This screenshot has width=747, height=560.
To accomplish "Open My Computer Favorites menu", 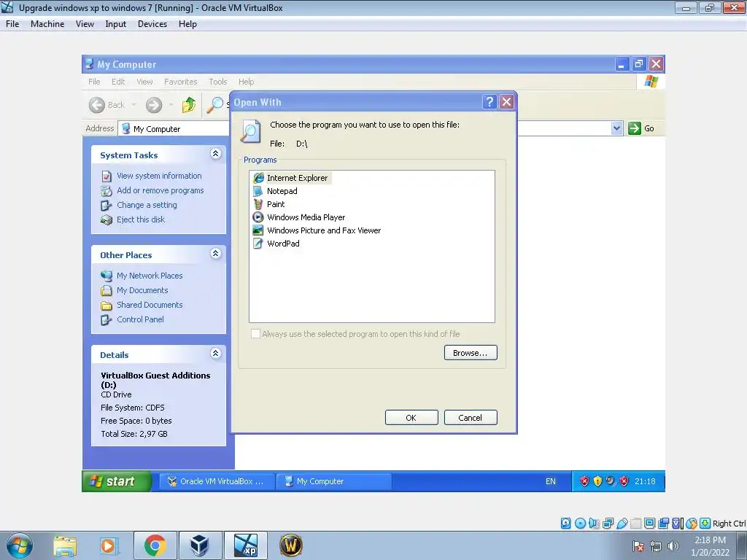I will [181, 82].
